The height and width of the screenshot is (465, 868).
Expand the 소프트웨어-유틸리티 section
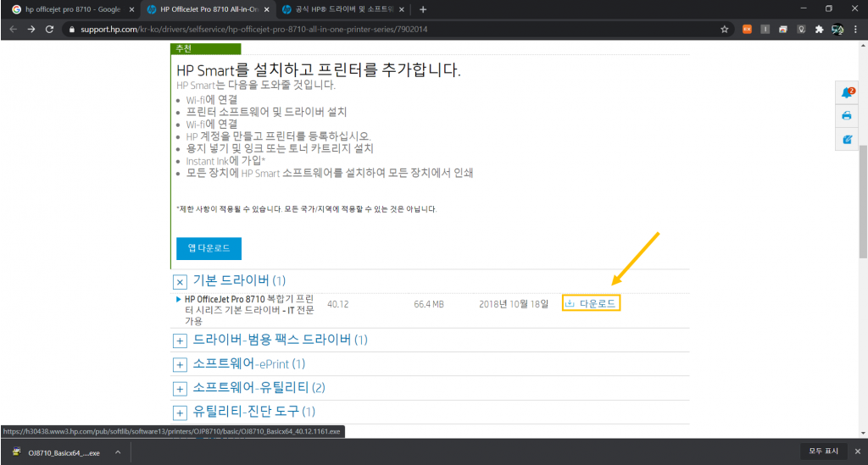(x=180, y=389)
